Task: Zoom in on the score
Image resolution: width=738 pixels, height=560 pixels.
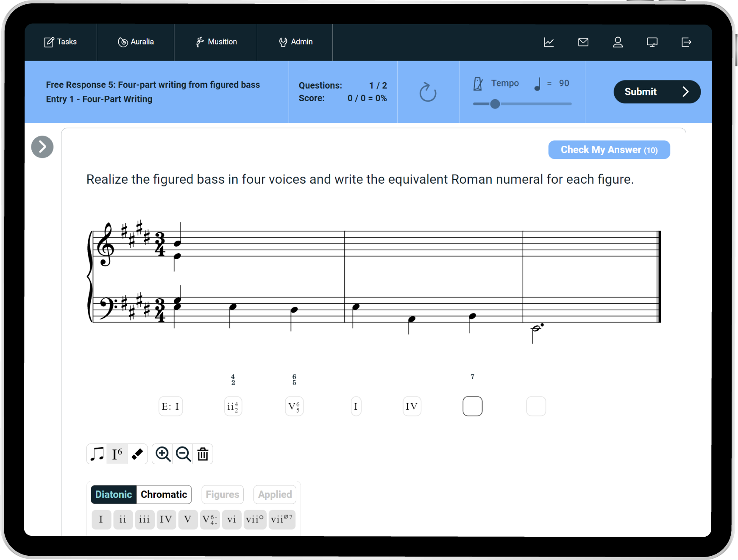Action: [163, 454]
